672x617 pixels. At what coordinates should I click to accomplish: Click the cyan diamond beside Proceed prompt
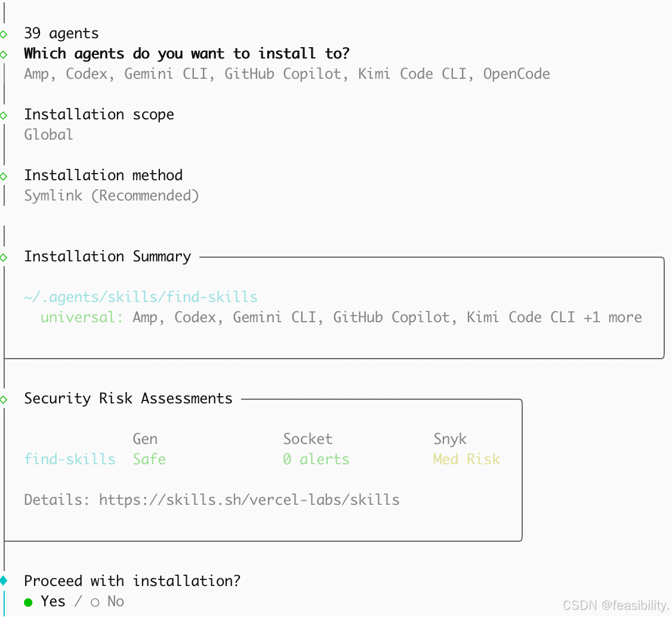4,580
